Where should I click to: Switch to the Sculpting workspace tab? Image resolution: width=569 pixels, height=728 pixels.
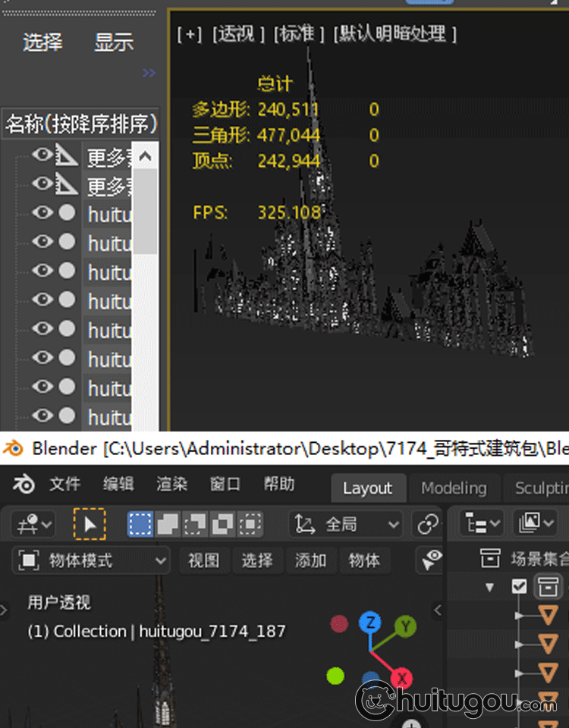pos(536,488)
